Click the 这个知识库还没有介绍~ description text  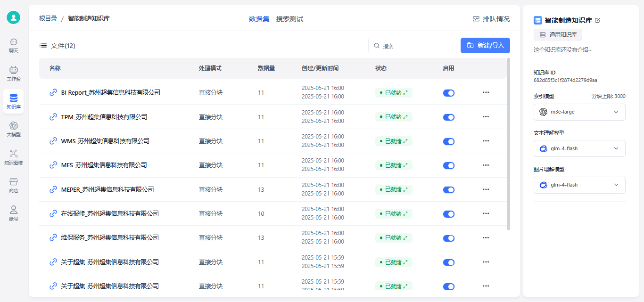(562, 49)
